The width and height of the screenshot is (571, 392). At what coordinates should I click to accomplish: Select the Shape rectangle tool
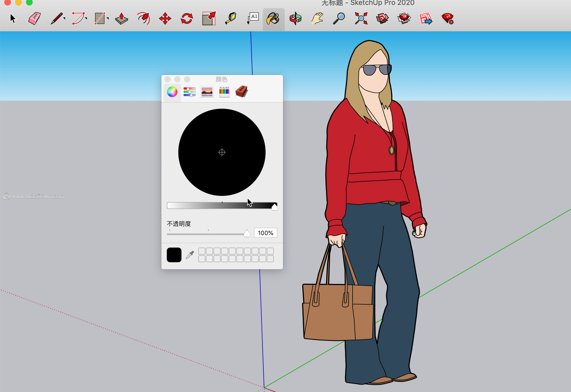pyautogui.click(x=100, y=19)
